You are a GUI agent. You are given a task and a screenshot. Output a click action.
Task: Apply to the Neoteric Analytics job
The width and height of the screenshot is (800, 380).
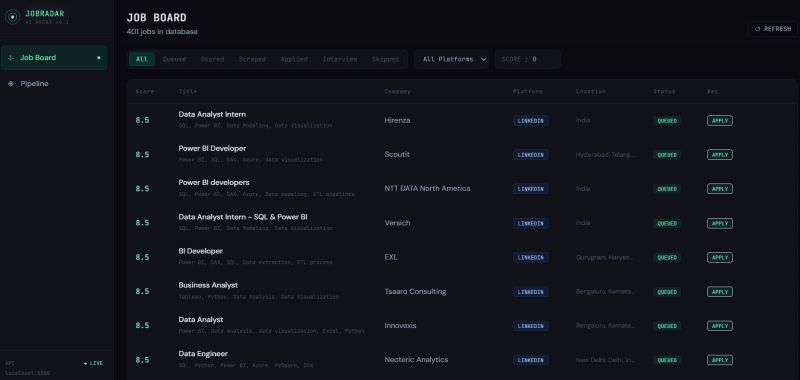(x=719, y=360)
